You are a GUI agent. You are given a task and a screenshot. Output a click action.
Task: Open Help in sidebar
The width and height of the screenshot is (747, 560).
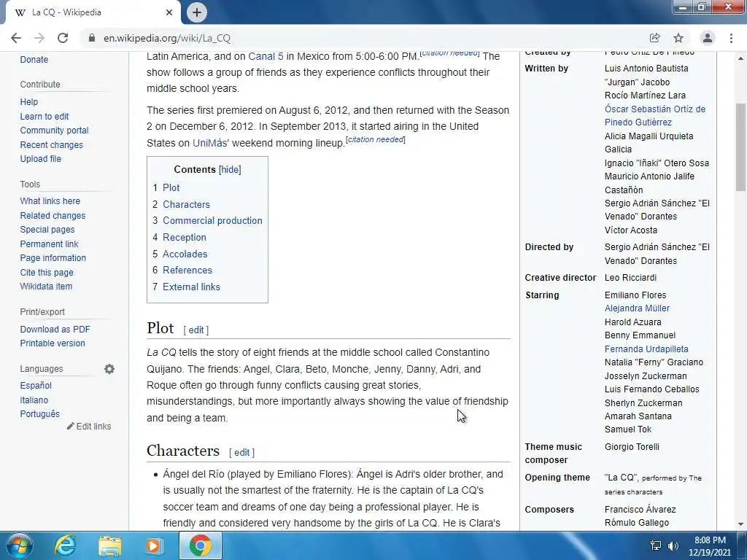pyautogui.click(x=28, y=102)
